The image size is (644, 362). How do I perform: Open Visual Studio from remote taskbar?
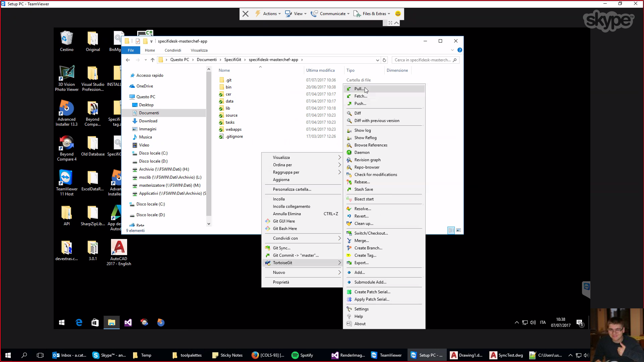pyautogui.click(x=128, y=322)
